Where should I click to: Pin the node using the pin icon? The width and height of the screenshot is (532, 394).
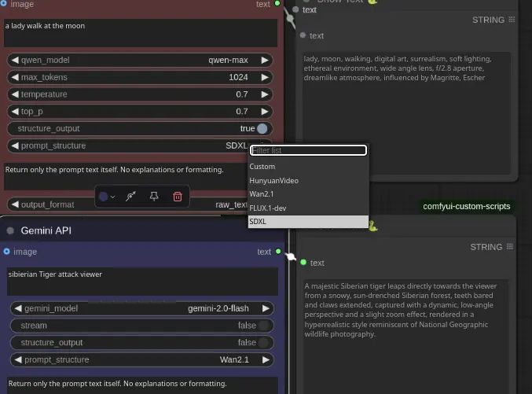pos(154,197)
